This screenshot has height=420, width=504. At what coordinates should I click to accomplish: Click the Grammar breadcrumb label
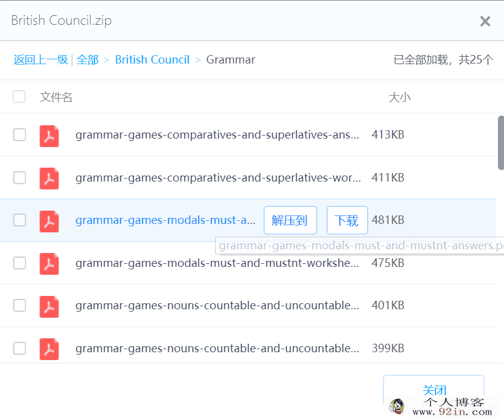pyautogui.click(x=231, y=60)
